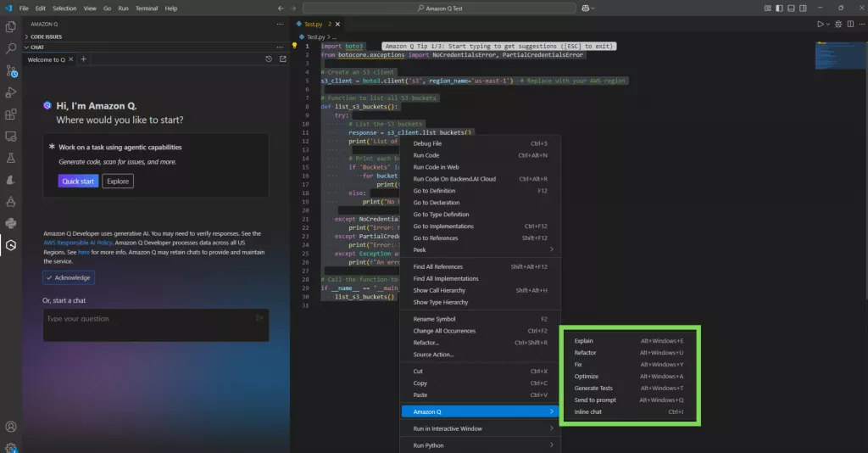868x453 pixels.
Task: Open the Run and Debug view
Action: click(x=11, y=92)
